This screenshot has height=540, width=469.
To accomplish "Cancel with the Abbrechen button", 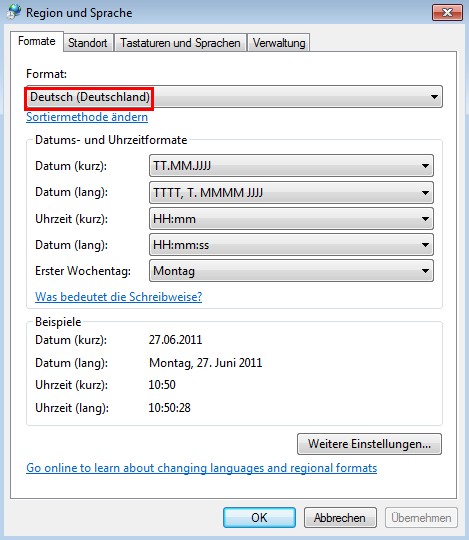I will (x=340, y=517).
